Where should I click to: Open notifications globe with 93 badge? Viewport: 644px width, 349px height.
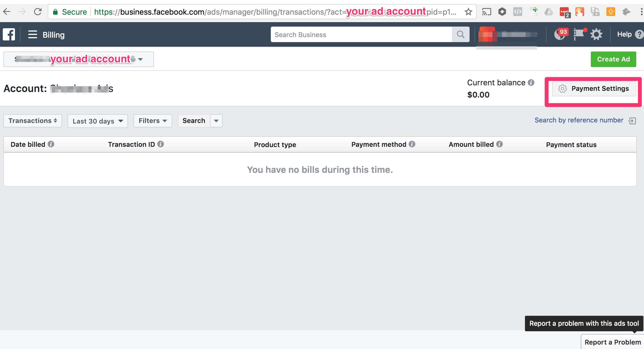[x=560, y=34]
